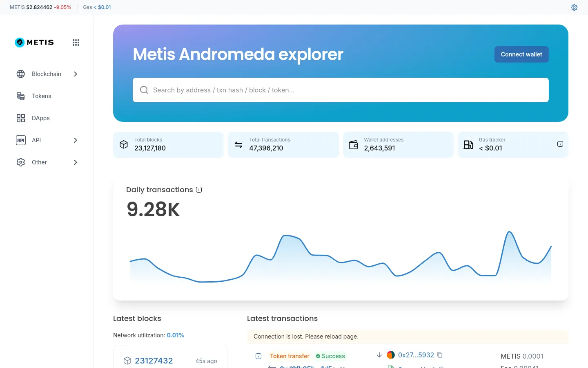588x368 pixels.
Task: Open block 23127432 link
Action: pos(154,361)
